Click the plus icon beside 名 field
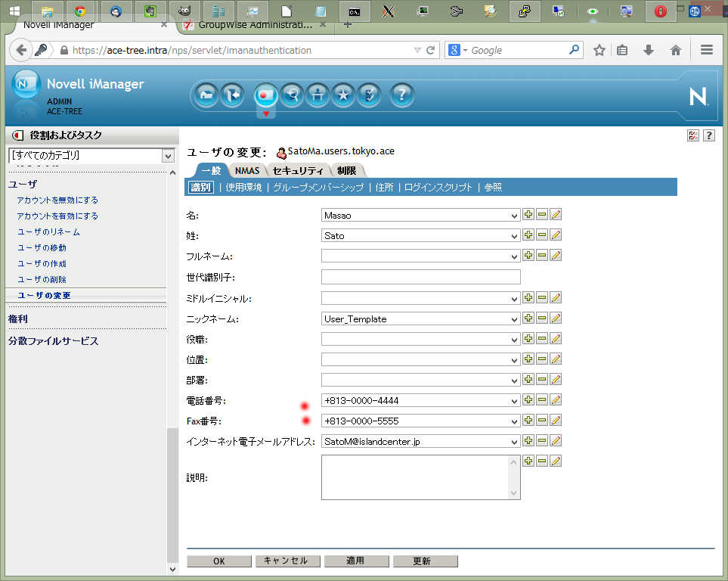728x581 pixels. [528, 214]
